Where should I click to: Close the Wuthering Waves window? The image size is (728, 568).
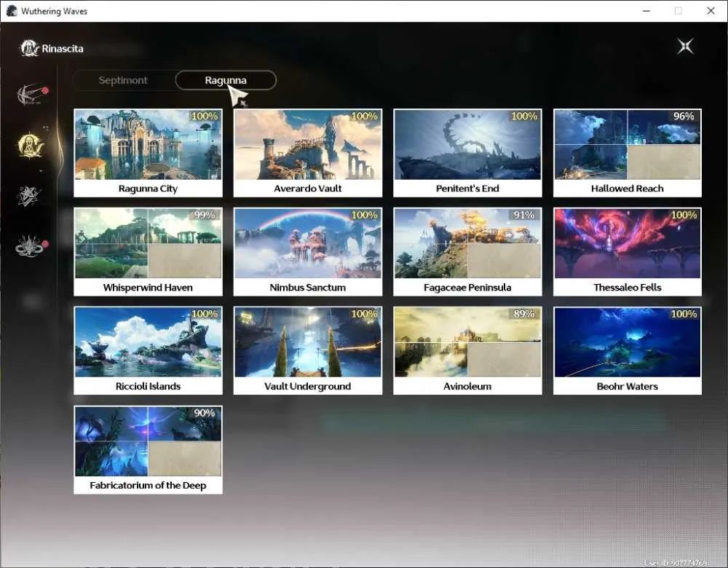point(711,11)
